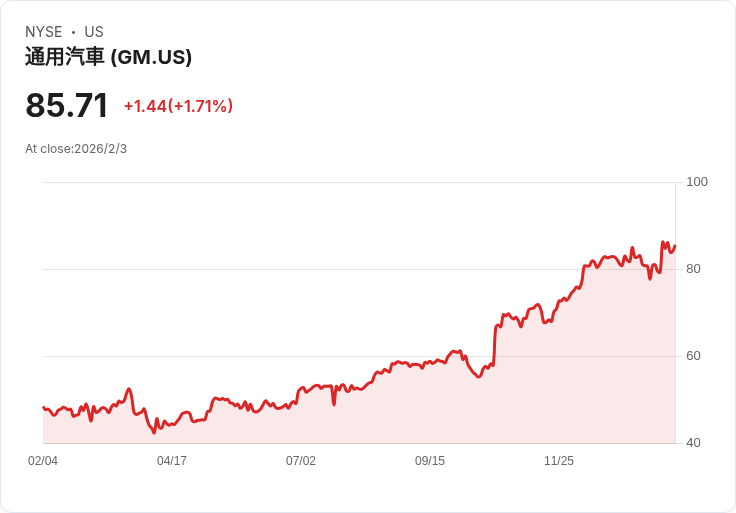Click the +1.44(+1.71%) change value
The image size is (736, 513).
pyautogui.click(x=178, y=106)
